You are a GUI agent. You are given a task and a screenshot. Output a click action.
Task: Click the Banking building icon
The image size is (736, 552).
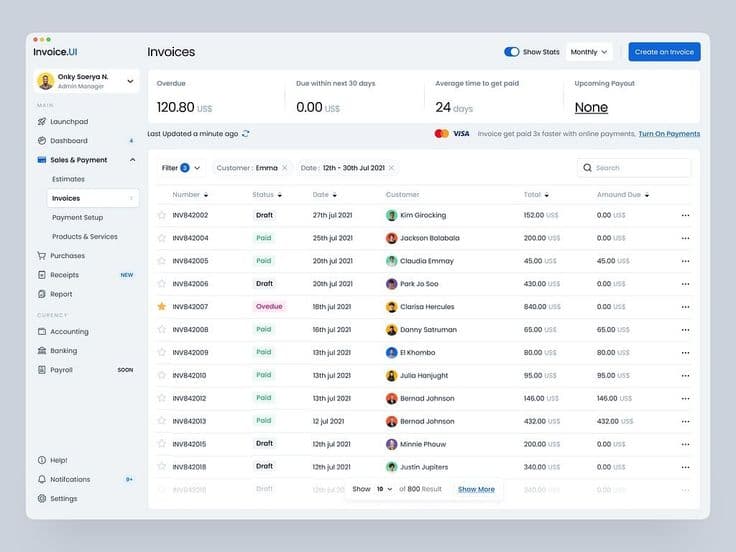coord(42,351)
